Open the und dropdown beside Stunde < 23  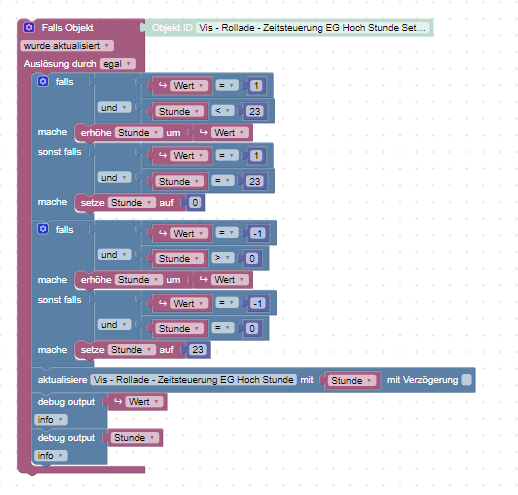tap(114, 108)
